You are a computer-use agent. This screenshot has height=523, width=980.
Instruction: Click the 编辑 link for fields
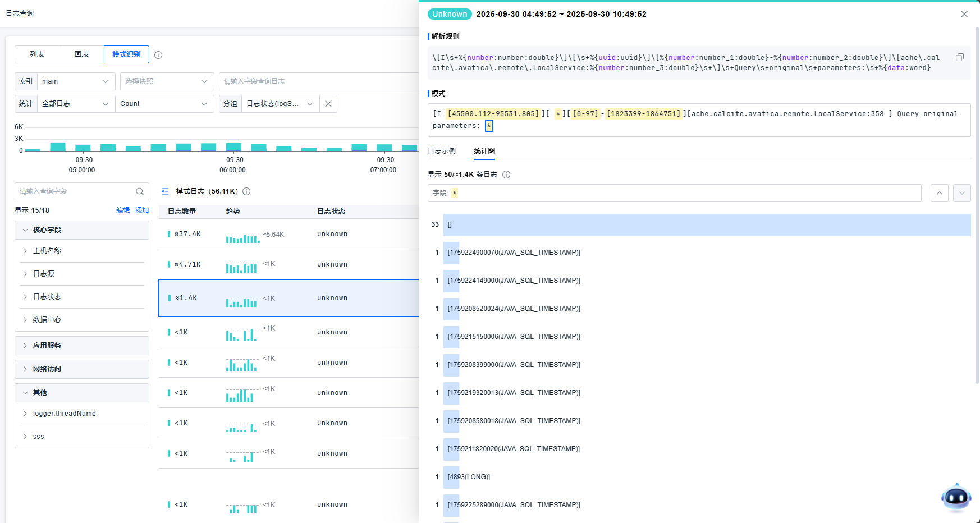tap(122, 210)
